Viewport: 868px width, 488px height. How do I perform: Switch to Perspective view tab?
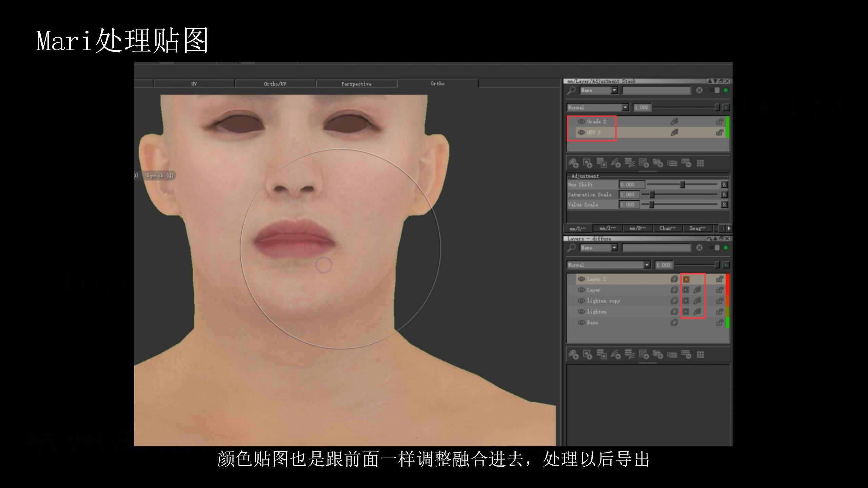click(357, 84)
